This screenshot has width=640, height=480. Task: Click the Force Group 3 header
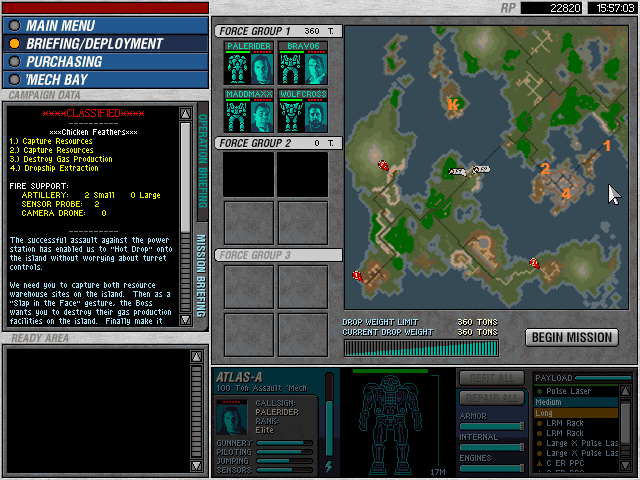(278, 255)
